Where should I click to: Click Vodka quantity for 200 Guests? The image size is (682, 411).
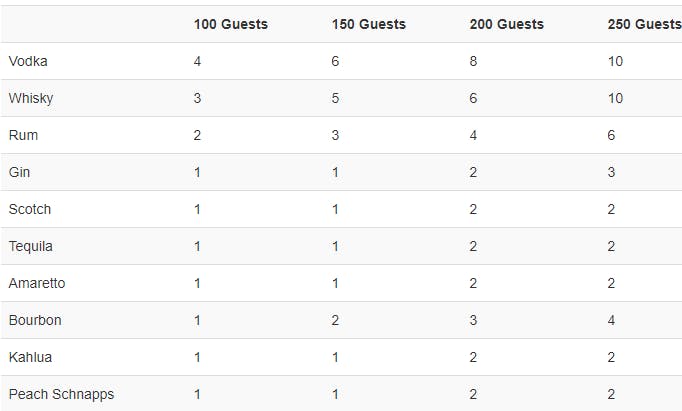tap(474, 61)
